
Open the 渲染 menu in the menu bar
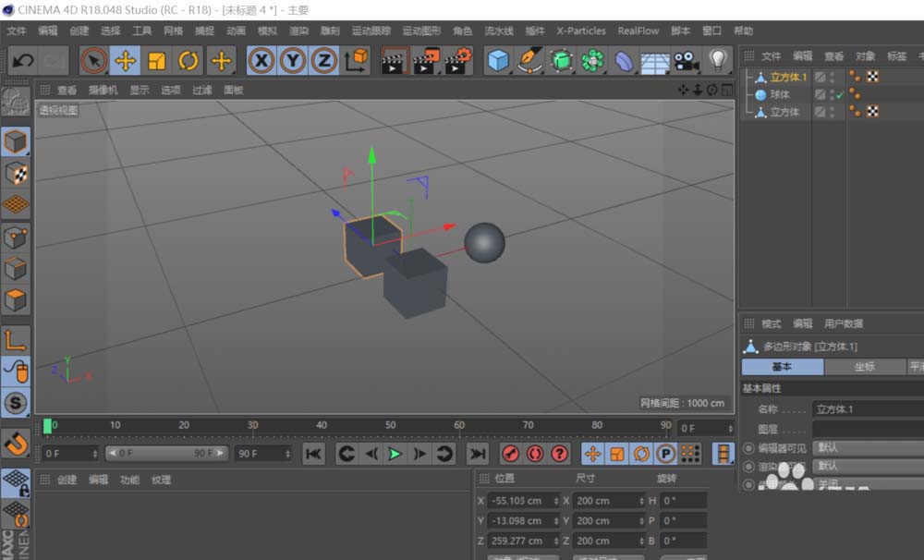tap(298, 30)
